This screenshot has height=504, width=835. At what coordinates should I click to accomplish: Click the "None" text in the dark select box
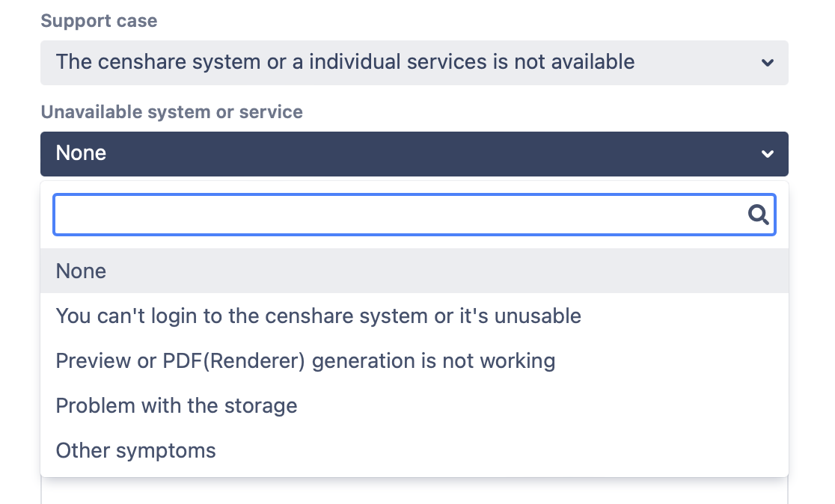[x=81, y=153]
